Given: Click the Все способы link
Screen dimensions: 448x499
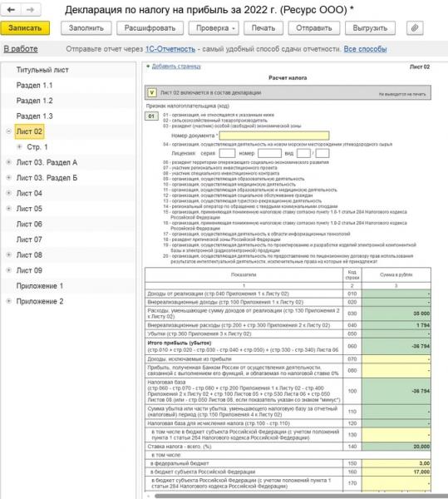Looking at the screenshot, I should [x=365, y=49].
